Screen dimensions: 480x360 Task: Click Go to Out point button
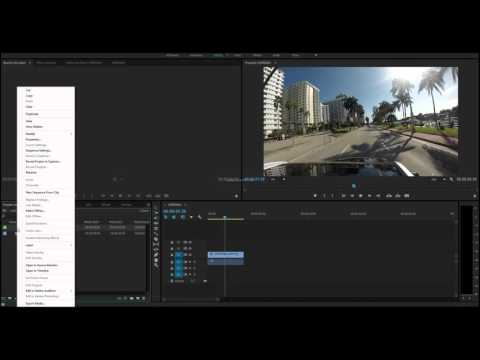(378, 196)
